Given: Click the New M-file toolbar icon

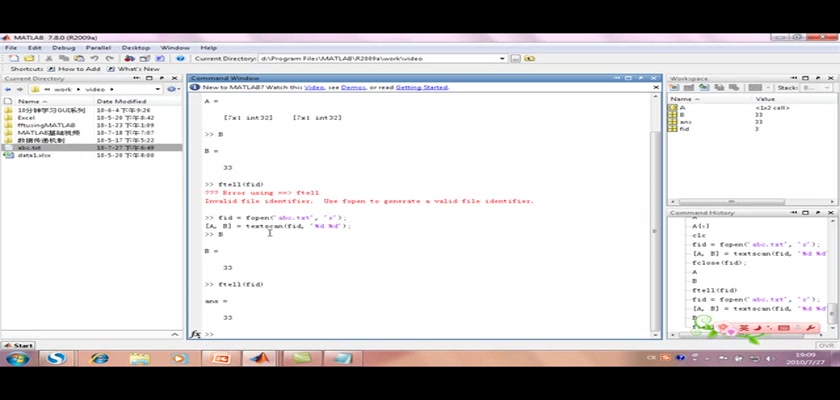Looking at the screenshot, I should (14, 58).
